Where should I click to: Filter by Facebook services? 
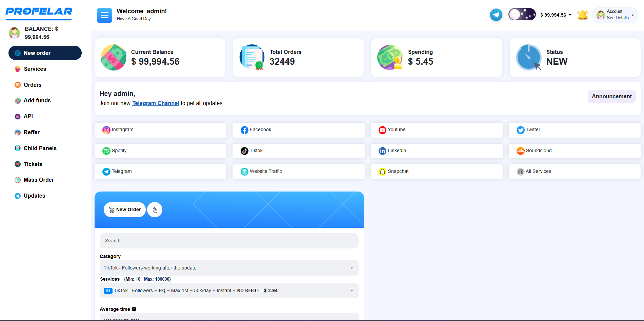coord(298,130)
